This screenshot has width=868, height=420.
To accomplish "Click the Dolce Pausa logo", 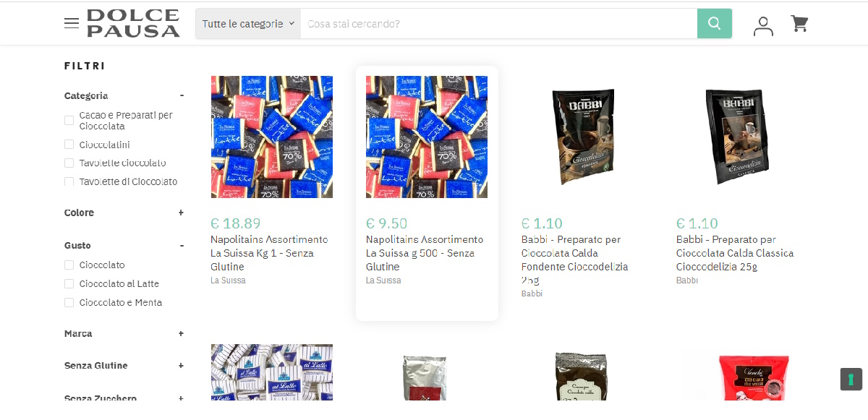I will coord(133,23).
